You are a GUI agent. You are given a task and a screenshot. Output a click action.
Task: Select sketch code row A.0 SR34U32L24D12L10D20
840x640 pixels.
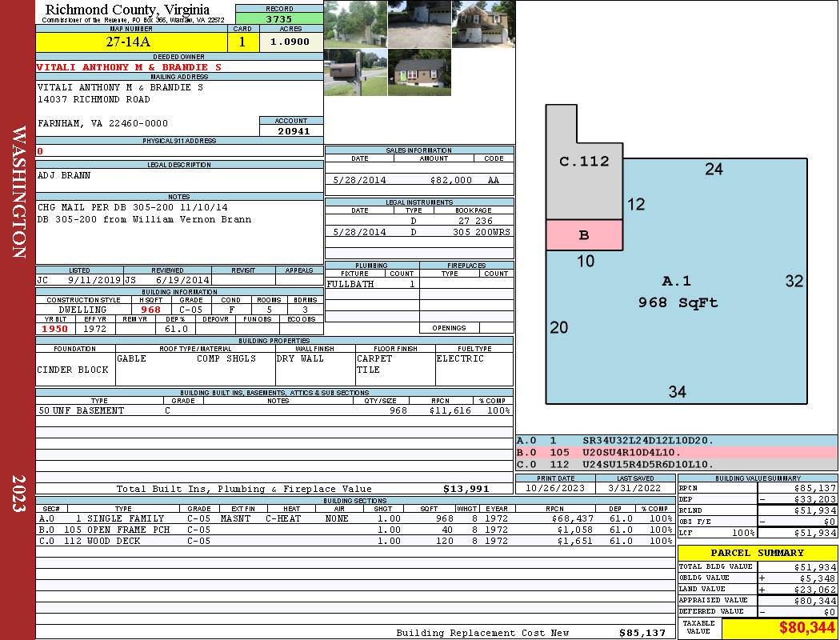[x=677, y=440]
